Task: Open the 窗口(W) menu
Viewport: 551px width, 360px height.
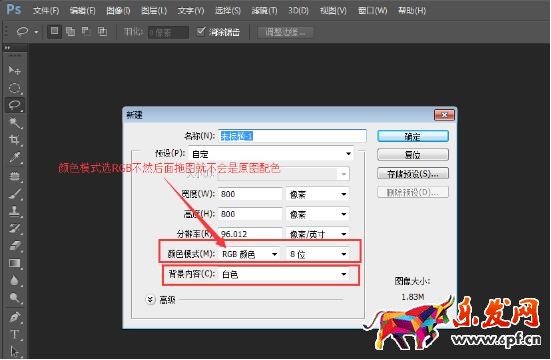Action: pyautogui.click(x=372, y=11)
